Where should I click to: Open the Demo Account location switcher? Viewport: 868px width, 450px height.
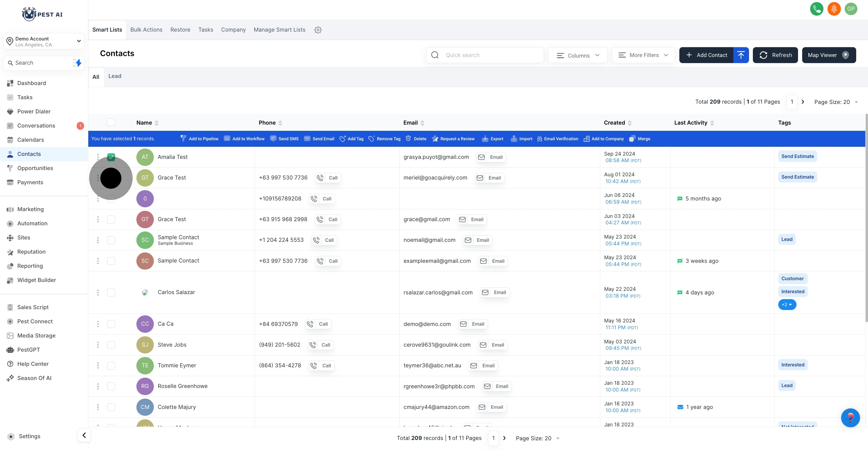point(44,41)
